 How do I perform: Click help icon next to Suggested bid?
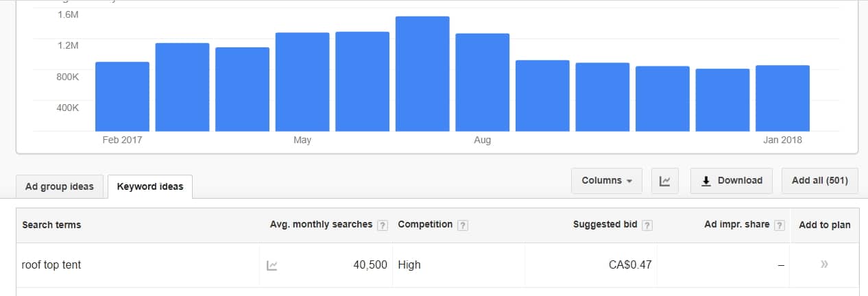tap(647, 225)
